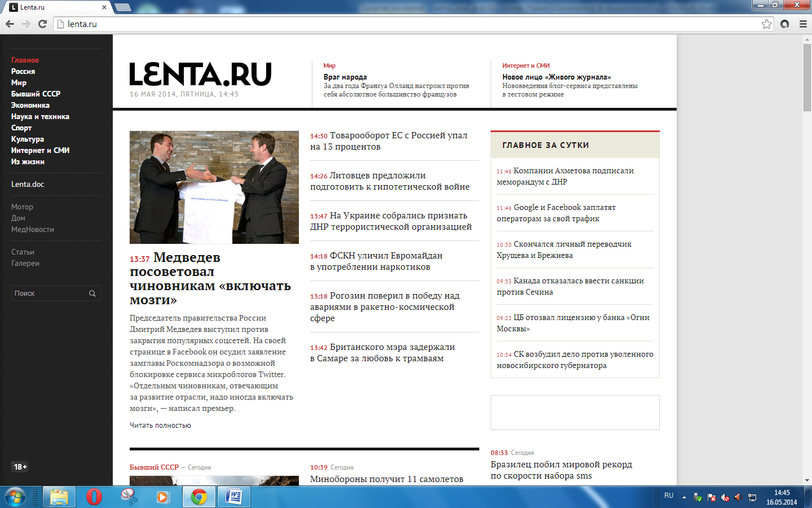This screenshot has width=812, height=508.
Task: Open Канада отказалась ввести санкции item
Action: pos(570,286)
